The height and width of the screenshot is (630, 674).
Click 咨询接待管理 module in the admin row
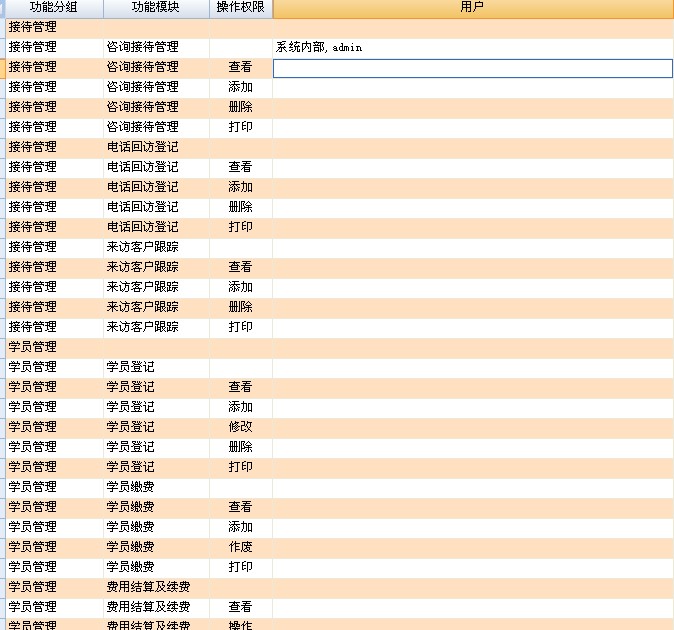pyautogui.click(x=156, y=47)
